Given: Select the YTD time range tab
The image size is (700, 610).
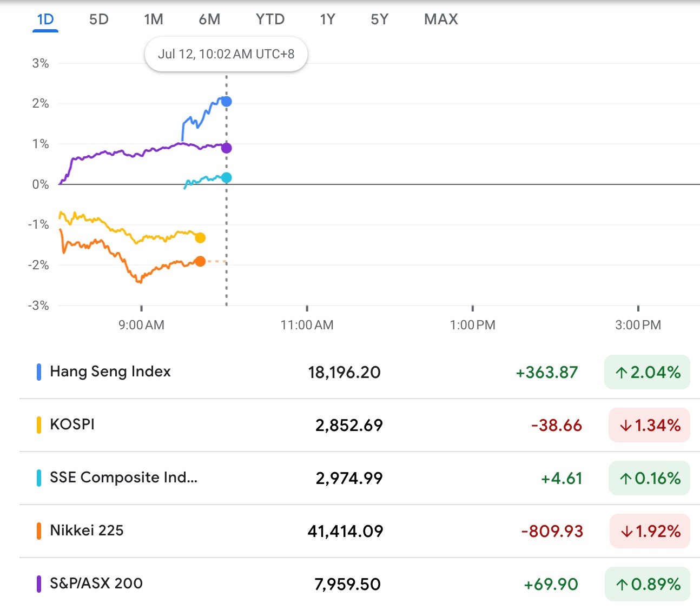Looking at the screenshot, I should click(x=270, y=19).
